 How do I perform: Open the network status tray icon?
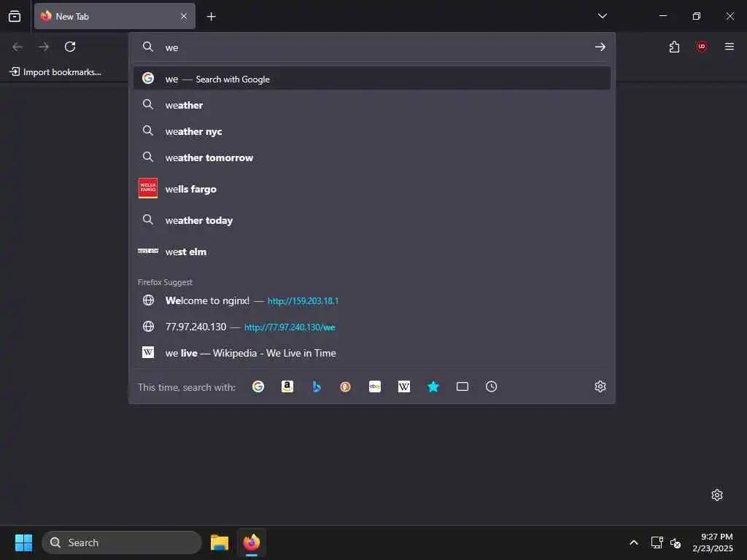pos(657,542)
